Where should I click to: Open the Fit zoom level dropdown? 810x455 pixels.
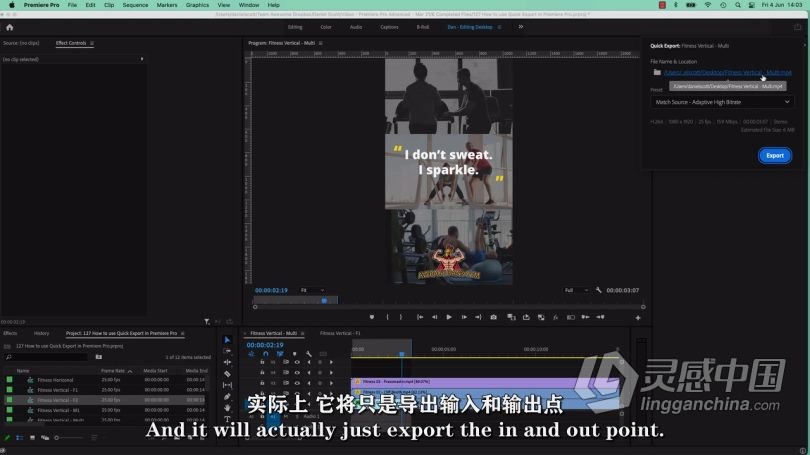tap(312, 290)
